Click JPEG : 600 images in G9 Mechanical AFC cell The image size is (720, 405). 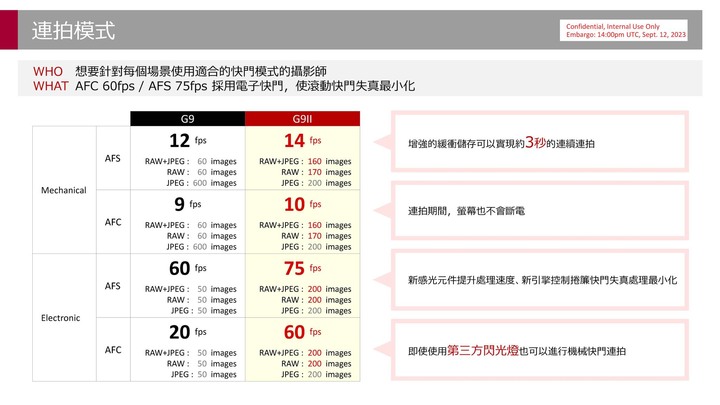[201, 247]
